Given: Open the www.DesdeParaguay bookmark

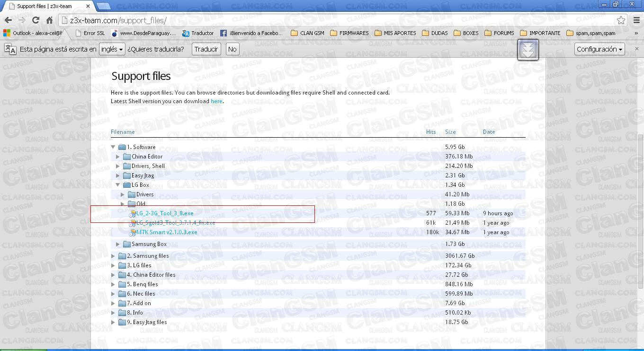Looking at the screenshot, I should click(143, 33).
